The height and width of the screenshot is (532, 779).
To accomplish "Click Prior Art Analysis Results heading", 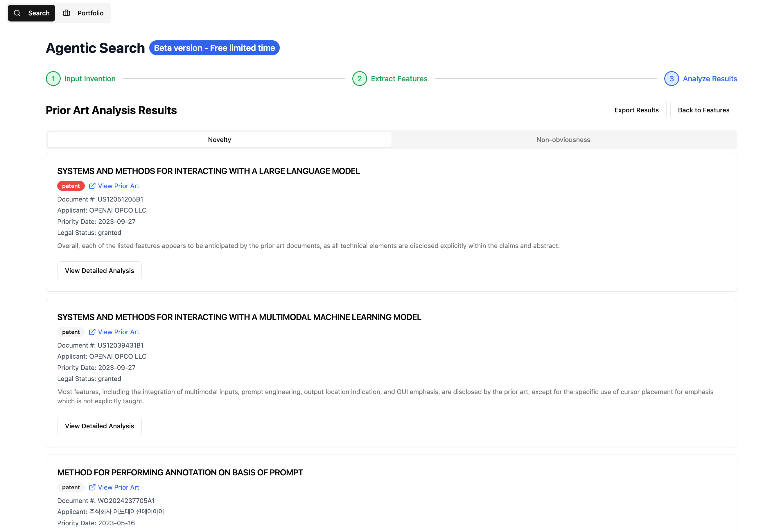I will [111, 110].
